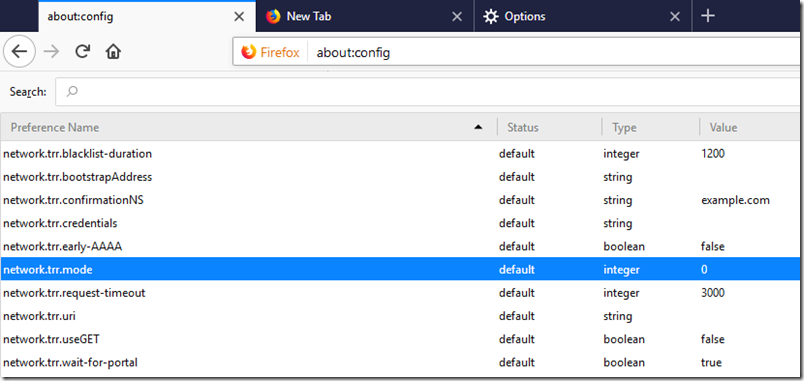Select the network.trr.useGET boolean preference

click(400, 339)
